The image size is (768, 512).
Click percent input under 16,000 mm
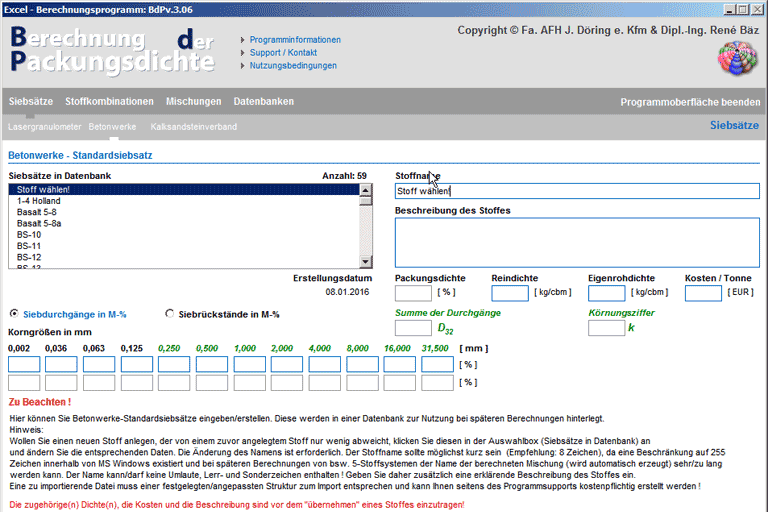(400, 365)
